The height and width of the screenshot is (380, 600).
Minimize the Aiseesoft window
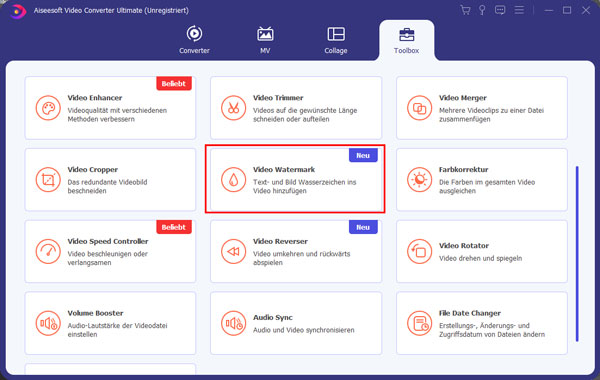click(x=549, y=10)
